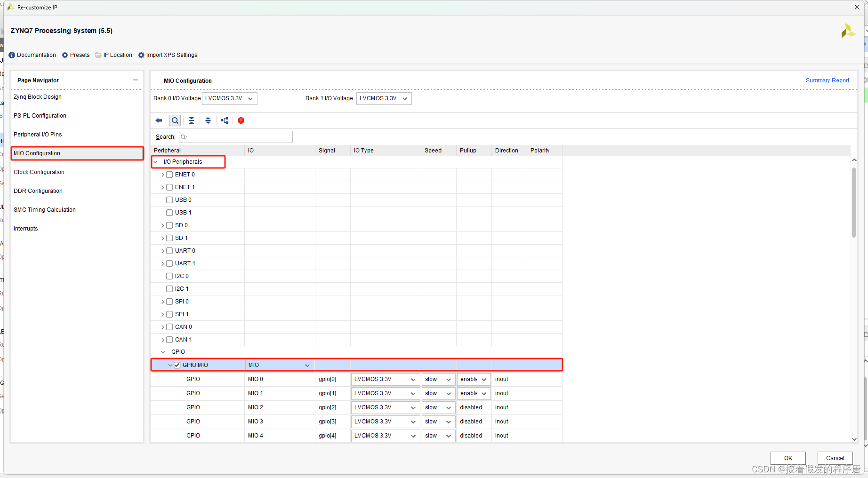Open Pullup dropdown for MIO 1

[474, 393]
